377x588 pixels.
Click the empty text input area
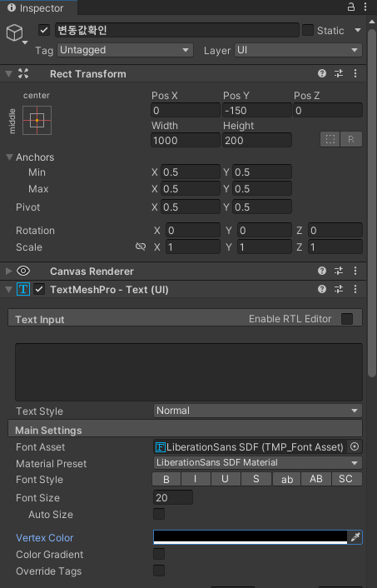188,372
